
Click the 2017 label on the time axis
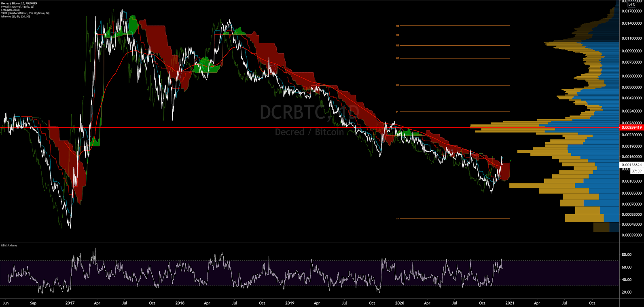point(70,303)
